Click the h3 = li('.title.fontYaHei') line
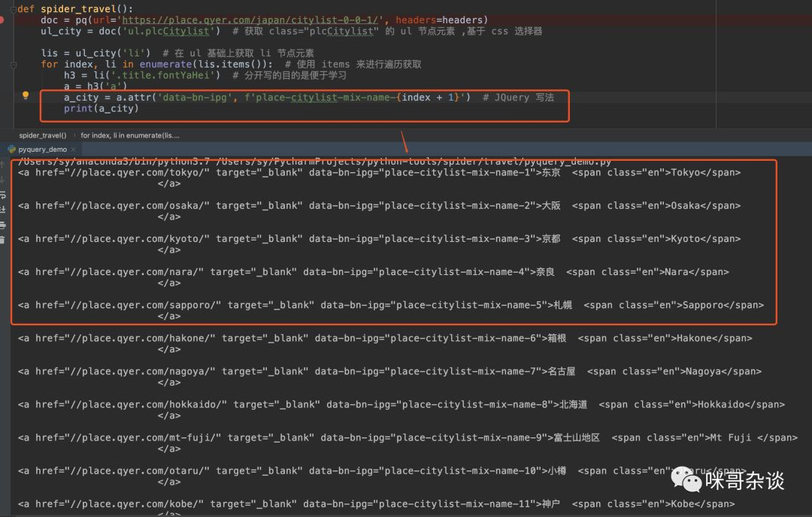Viewport: 812px width, 517px height. [142, 75]
